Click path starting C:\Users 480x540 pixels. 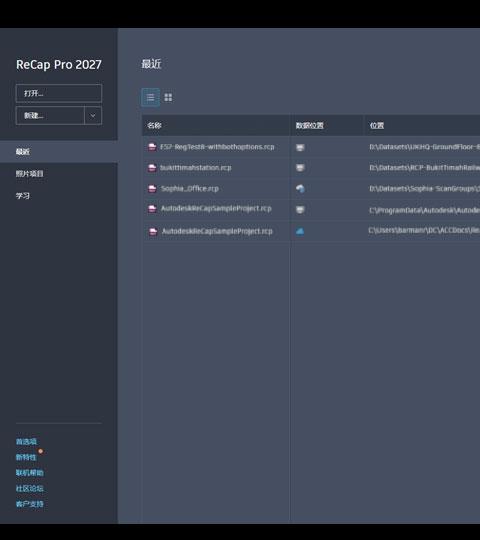coord(424,230)
